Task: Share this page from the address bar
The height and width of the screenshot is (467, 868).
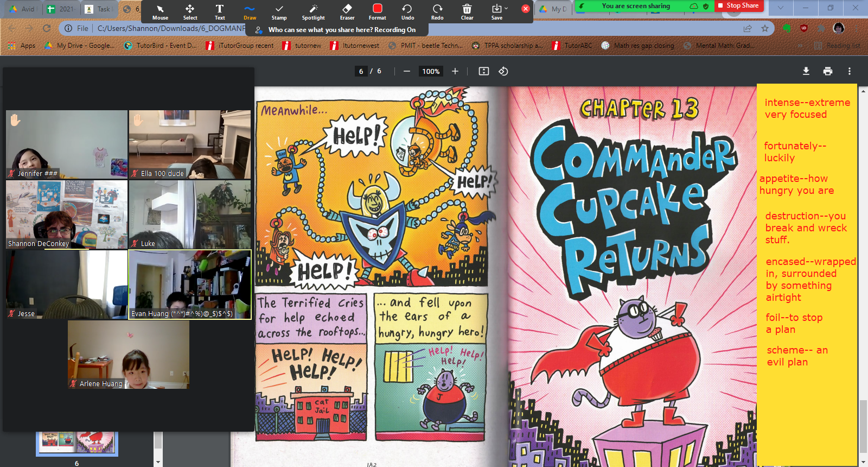Action: click(748, 28)
